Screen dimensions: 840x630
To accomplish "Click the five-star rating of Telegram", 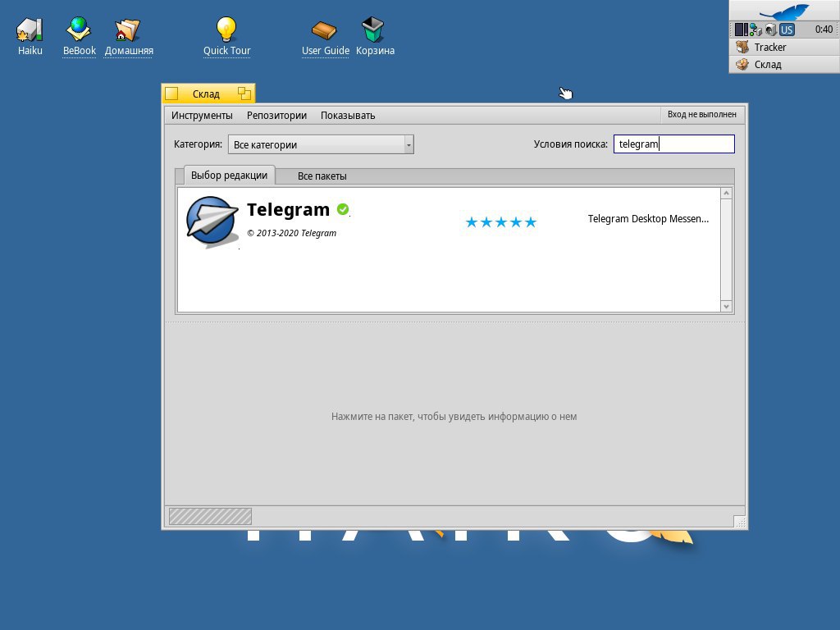I will point(501,221).
